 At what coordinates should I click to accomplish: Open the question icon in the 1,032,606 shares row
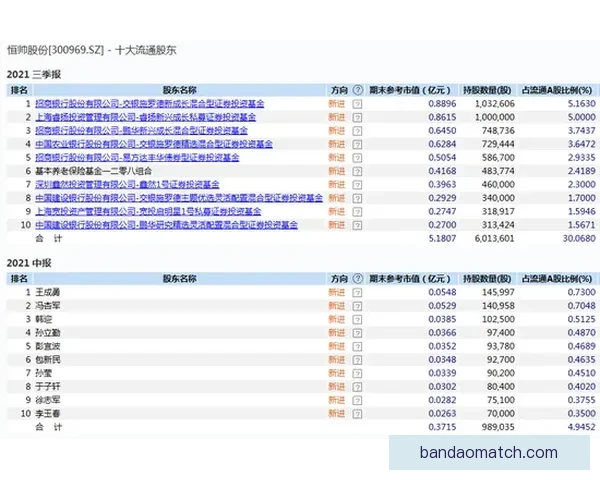tap(357, 104)
